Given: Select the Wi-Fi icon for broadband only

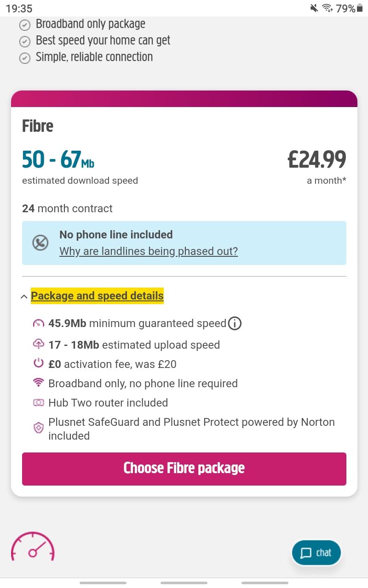Looking at the screenshot, I should 39,383.
